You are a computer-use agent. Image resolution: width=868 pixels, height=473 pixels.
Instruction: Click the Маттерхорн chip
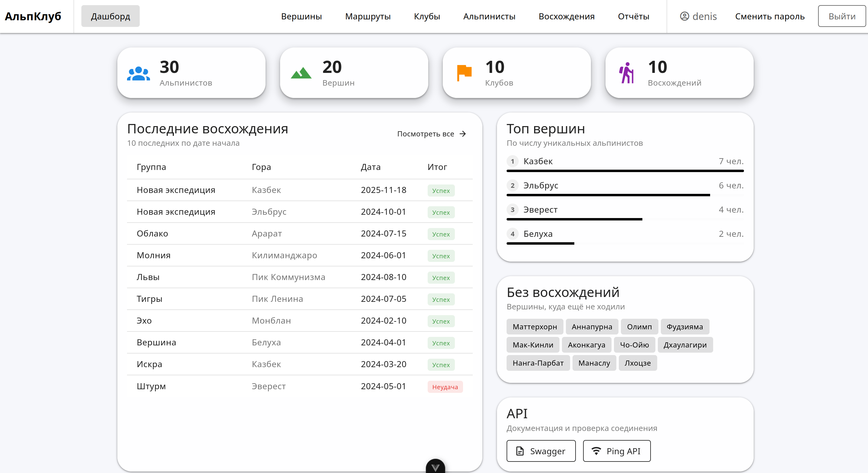534,327
